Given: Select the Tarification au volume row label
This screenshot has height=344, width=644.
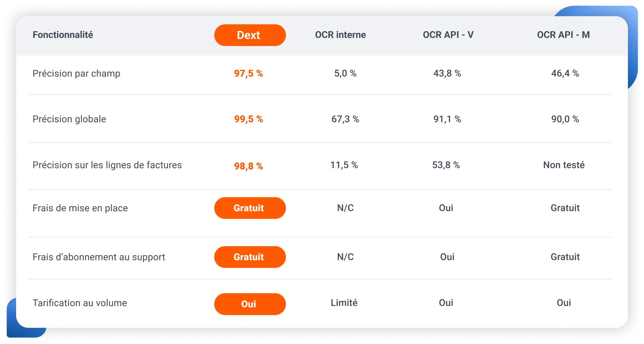Looking at the screenshot, I should 80,303.
